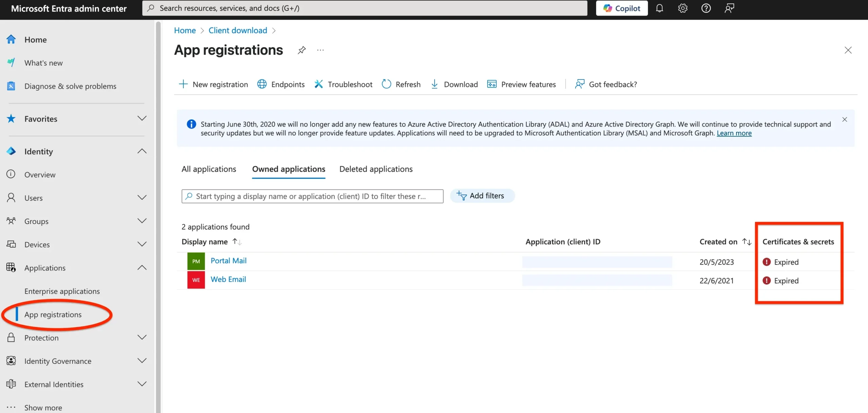Open Endpoints from the toolbar
This screenshot has height=413, width=868.
pyautogui.click(x=281, y=84)
